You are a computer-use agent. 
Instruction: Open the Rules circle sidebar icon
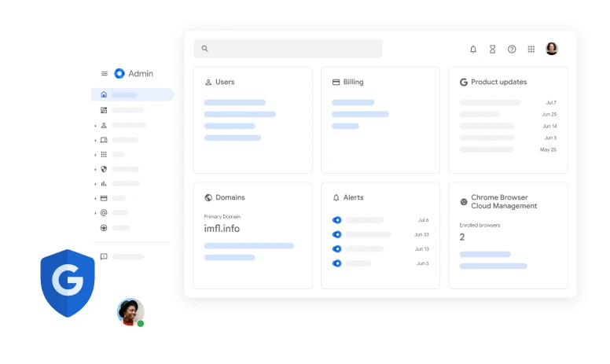(x=104, y=228)
